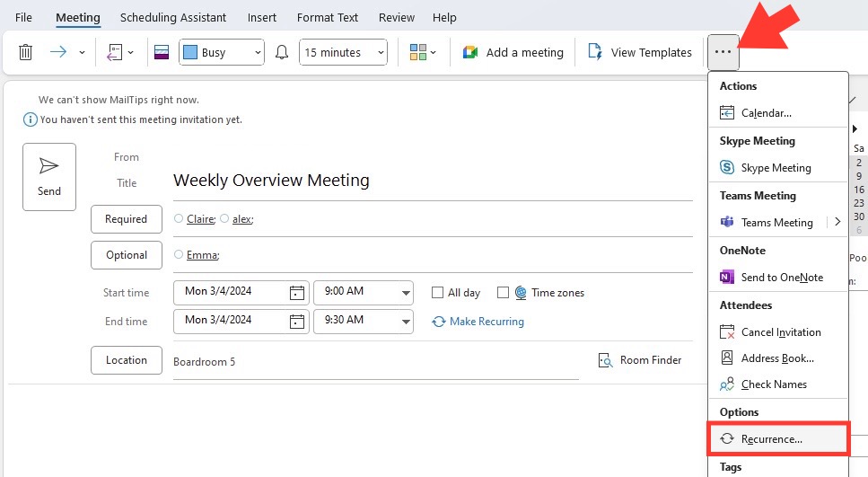Expand the Categorize dropdown arrow
868x477 pixels.
point(433,53)
